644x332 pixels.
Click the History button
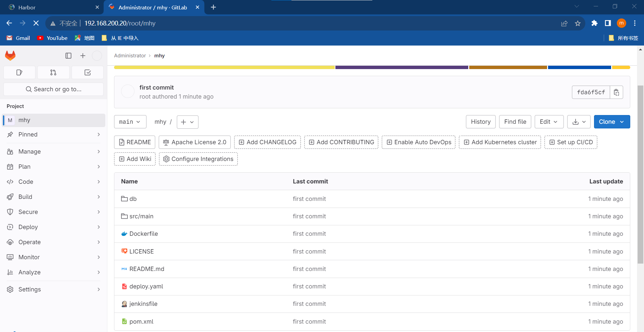tap(481, 122)
